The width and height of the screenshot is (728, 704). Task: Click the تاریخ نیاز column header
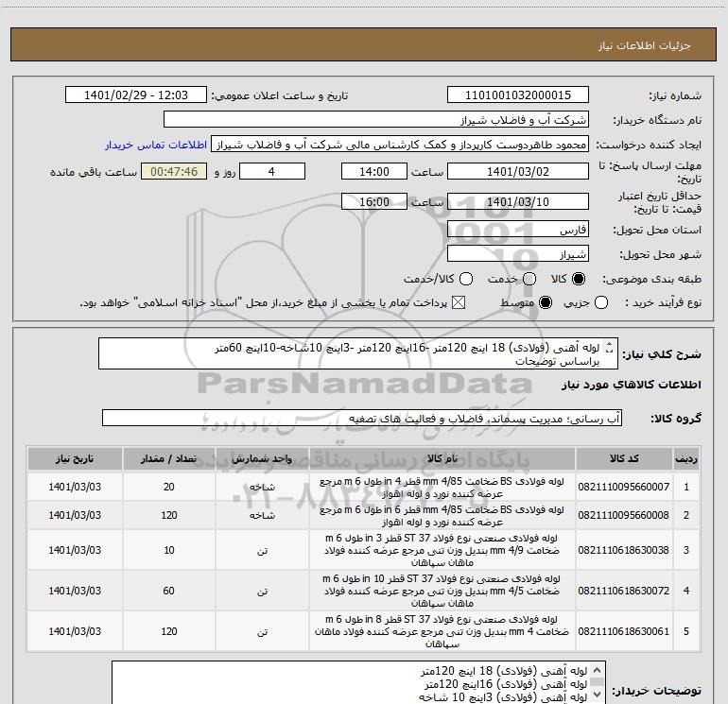[x=75, y=458]
